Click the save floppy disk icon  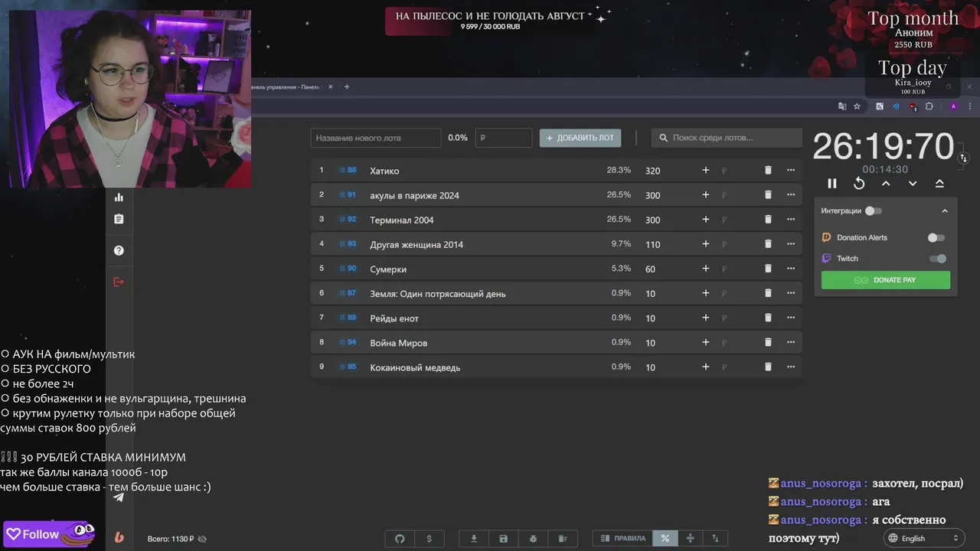[x=503, y=539]
